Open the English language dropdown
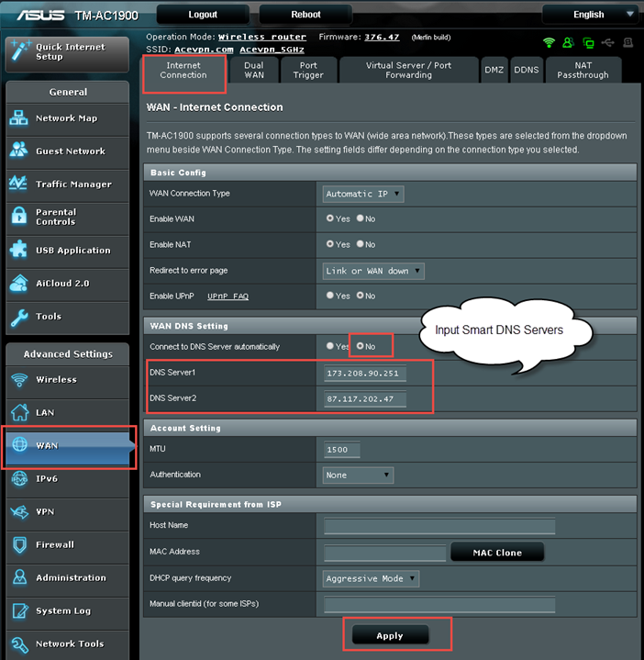This screenshot has width=644, height=660. pyautogui.click(x=592, y=15)
